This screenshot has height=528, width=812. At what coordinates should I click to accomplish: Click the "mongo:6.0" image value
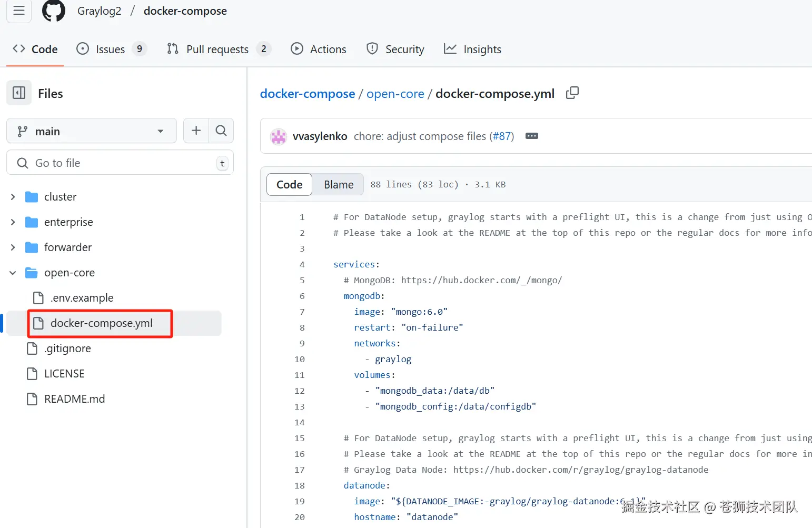(x=419, y=312)
